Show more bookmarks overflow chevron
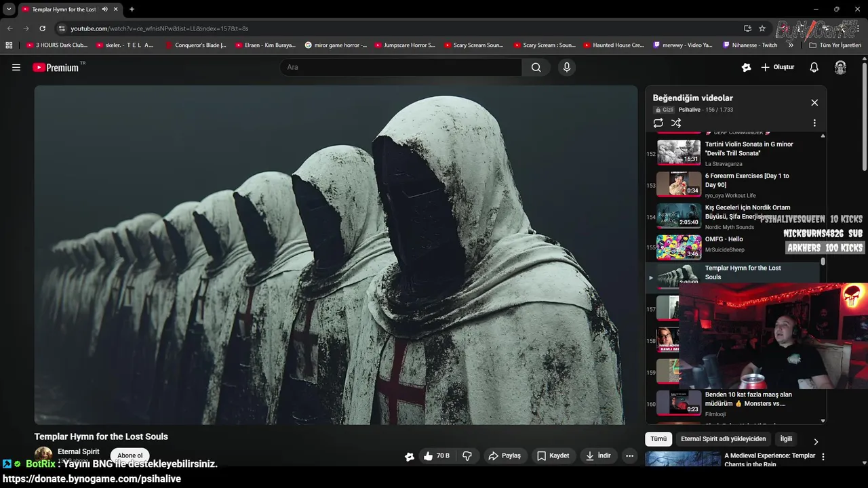 point(791,45)
